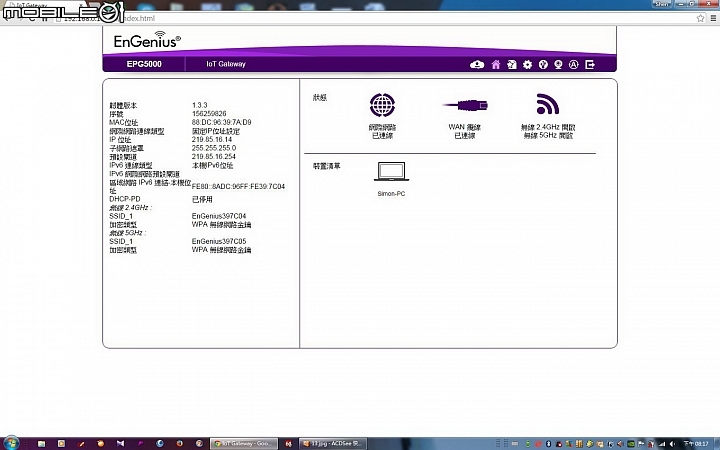The width and height of the screenshot is (720, 450).
Task: Select subnet mask 255.255.255.0
Action: (x=214, y=148)
